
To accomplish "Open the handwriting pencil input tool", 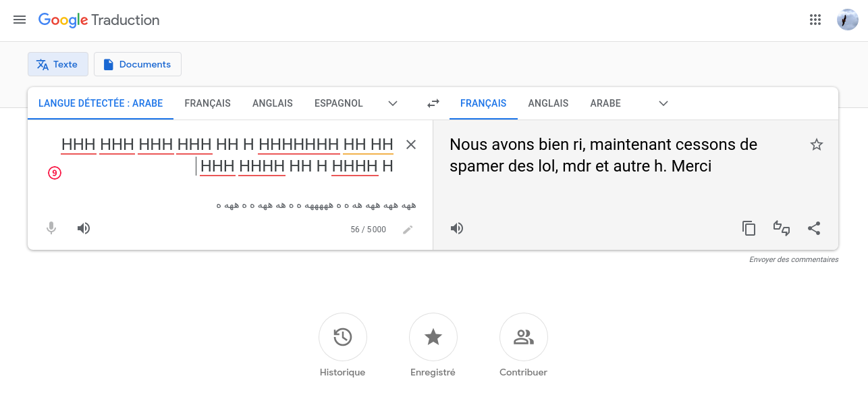I will (408, 230).
